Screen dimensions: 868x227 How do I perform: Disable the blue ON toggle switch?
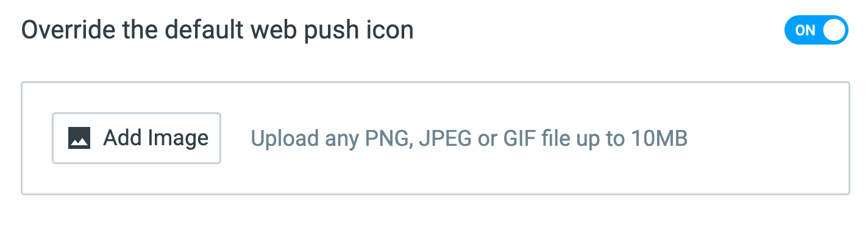click(816, 31)
